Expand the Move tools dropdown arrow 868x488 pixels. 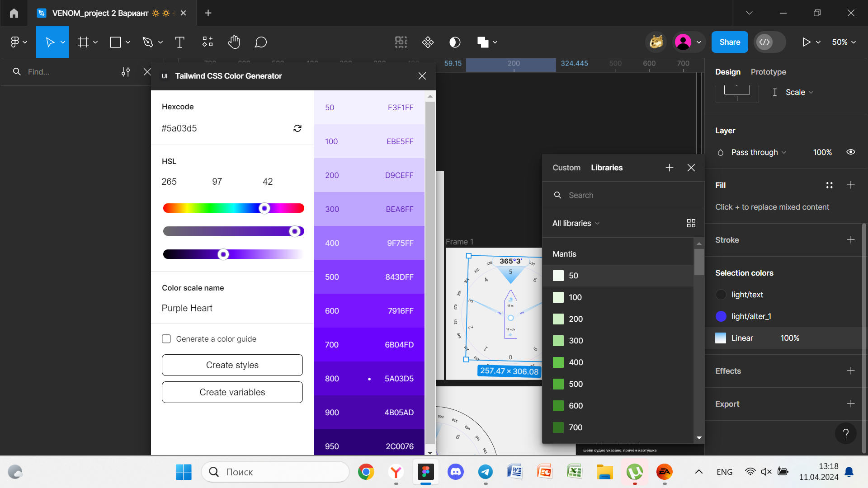(x=63, y=42)
